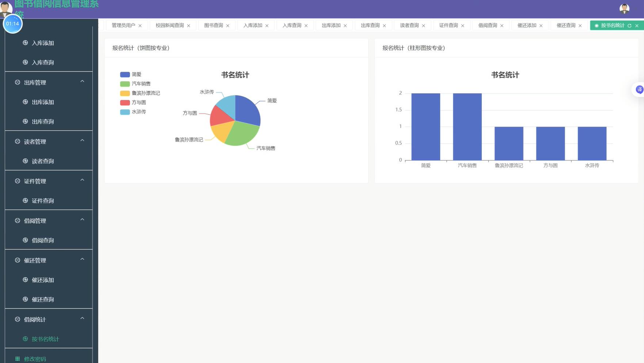Switch to the 证件查询 tab

tap(449, 25)
